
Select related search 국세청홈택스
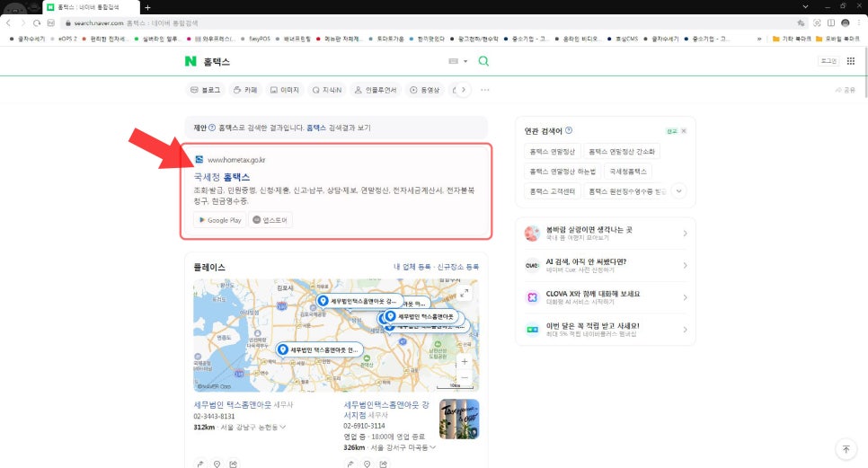(628, 172)
